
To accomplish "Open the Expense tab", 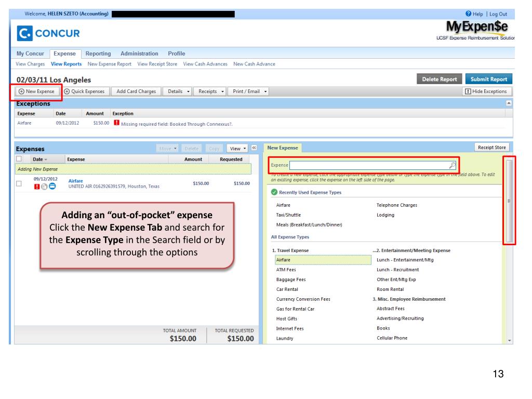I will coord(65,54).
